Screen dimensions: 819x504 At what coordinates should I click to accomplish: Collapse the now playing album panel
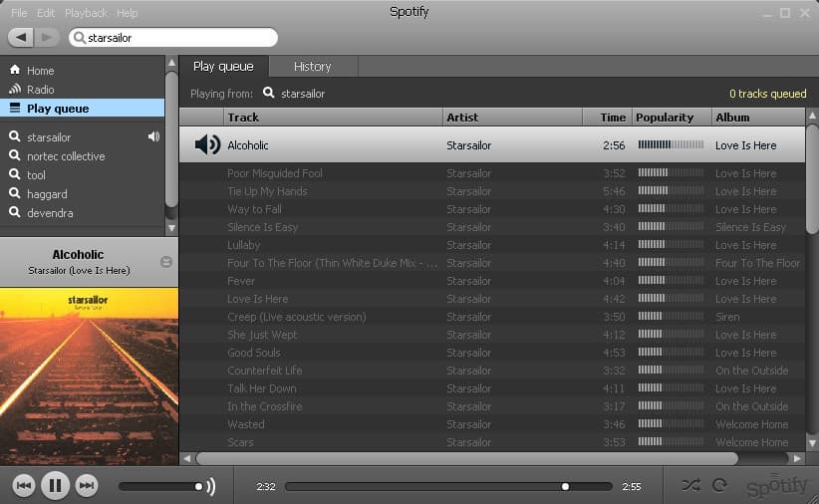coord(166,262)
